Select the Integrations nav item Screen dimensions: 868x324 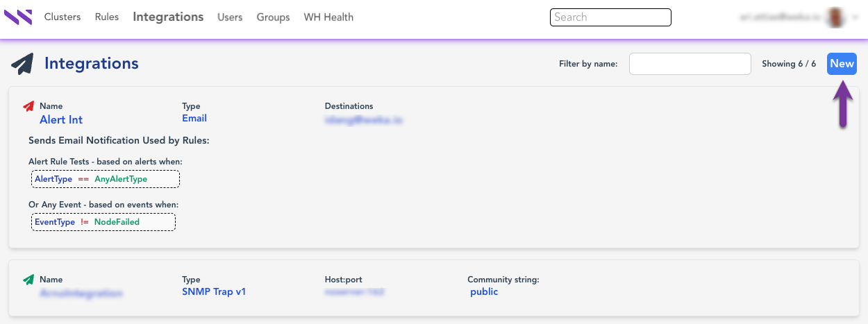[x=168, y=17]
